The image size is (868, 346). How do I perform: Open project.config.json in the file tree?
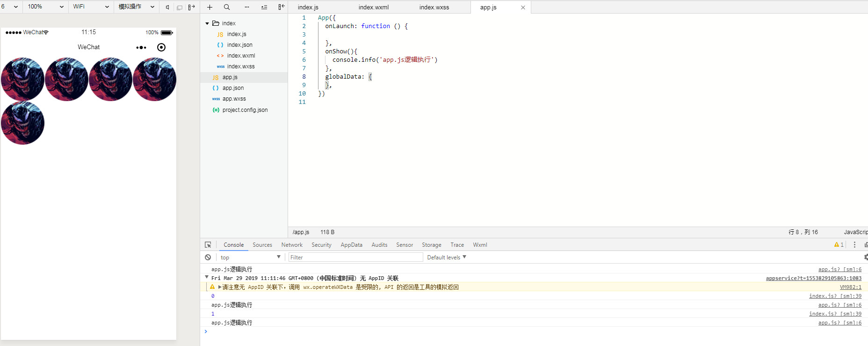(x=244, y=110)
